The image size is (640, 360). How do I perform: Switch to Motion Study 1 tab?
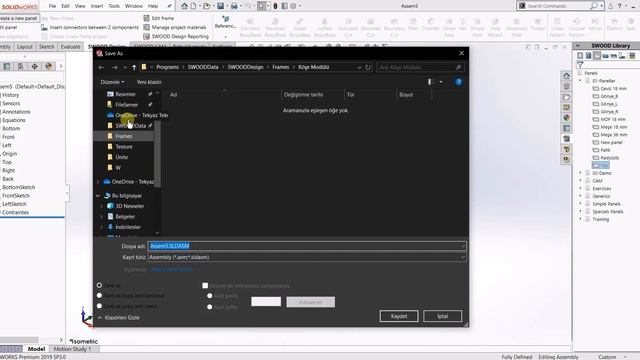tap(72, 349)
